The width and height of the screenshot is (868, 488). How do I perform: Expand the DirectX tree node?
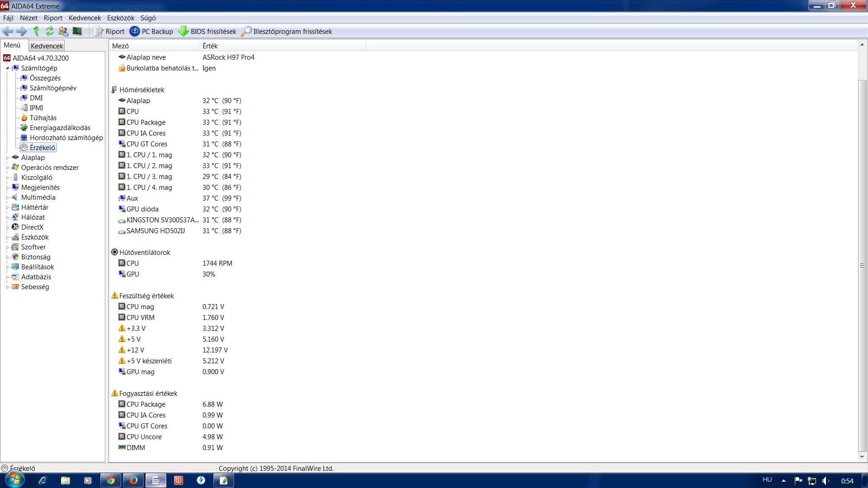pyautogui.click(x=7, y=227)
